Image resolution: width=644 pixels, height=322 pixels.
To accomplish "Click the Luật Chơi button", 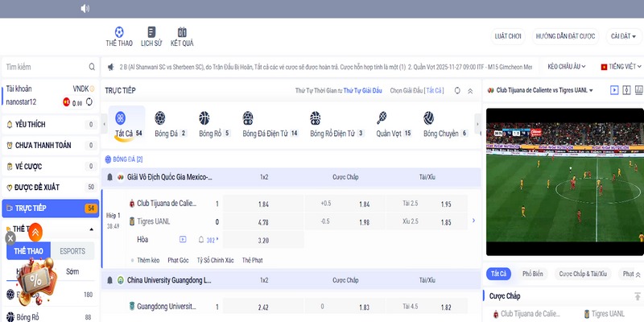I will pyautogui.click(x=507, y=36).
